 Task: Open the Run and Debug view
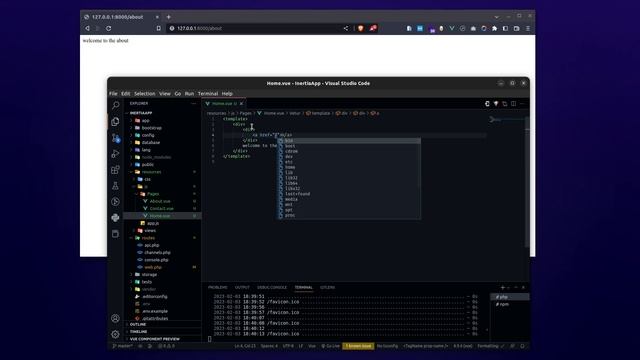(x=116, y=153)
